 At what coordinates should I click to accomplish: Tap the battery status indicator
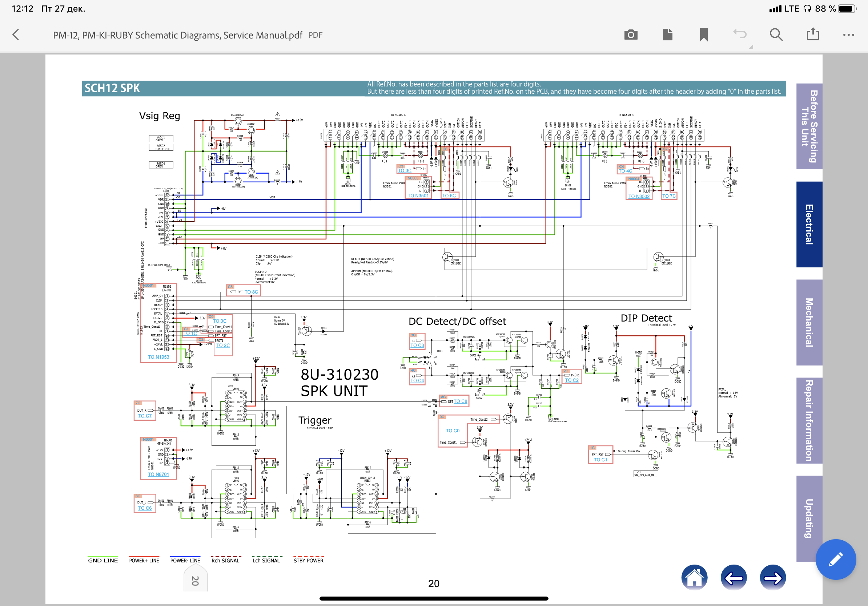848,9
